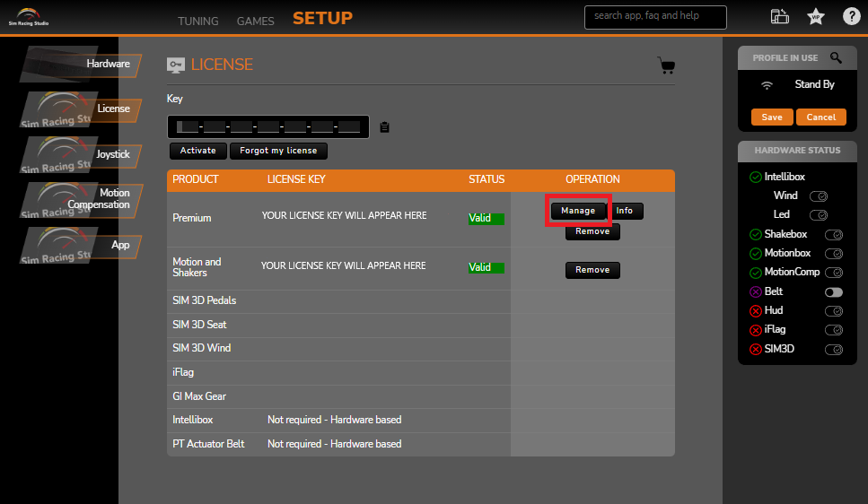Click the Stand By status text
The width and height of the screenshot is (868, 504).
tap(814, 84)
